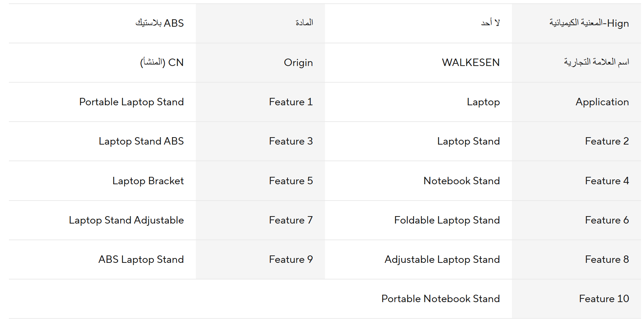Select the Feature 3 label
The width and height of the screenshot is (644, 324).
point(290,141)
